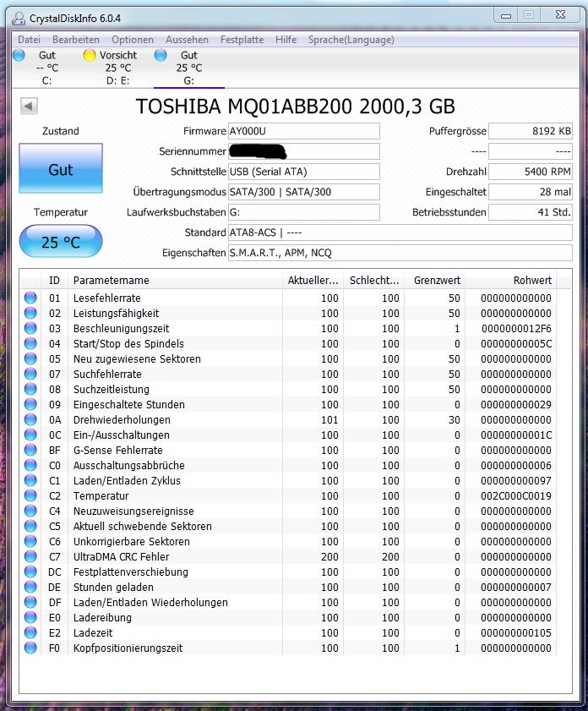The width and height of the screenshot is (588, 711).
Task: Open the Aussehen menu
Action: point(187,40)
